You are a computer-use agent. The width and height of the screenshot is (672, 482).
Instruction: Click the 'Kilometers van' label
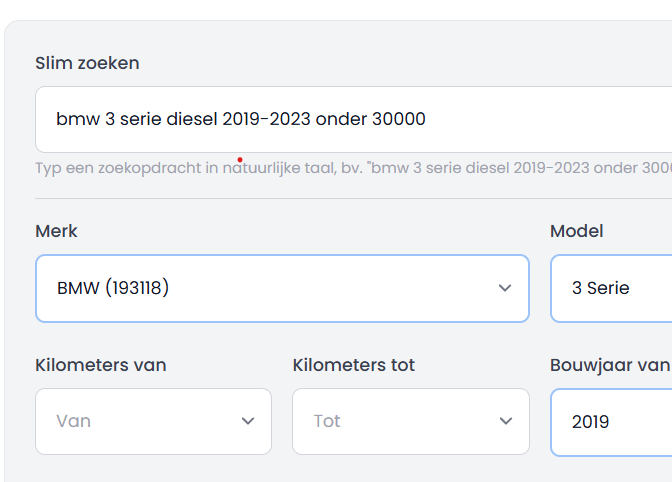coord(101,365)
